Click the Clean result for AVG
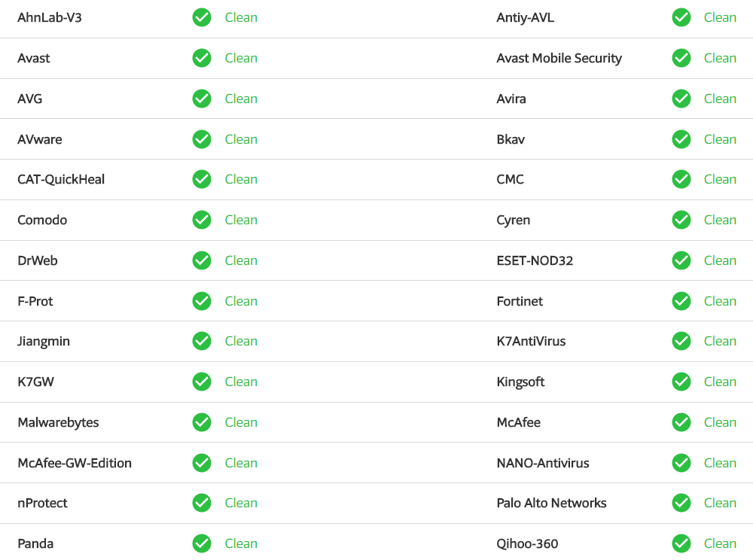The height and width of the screenshot is (560, 753). [241, 99]
